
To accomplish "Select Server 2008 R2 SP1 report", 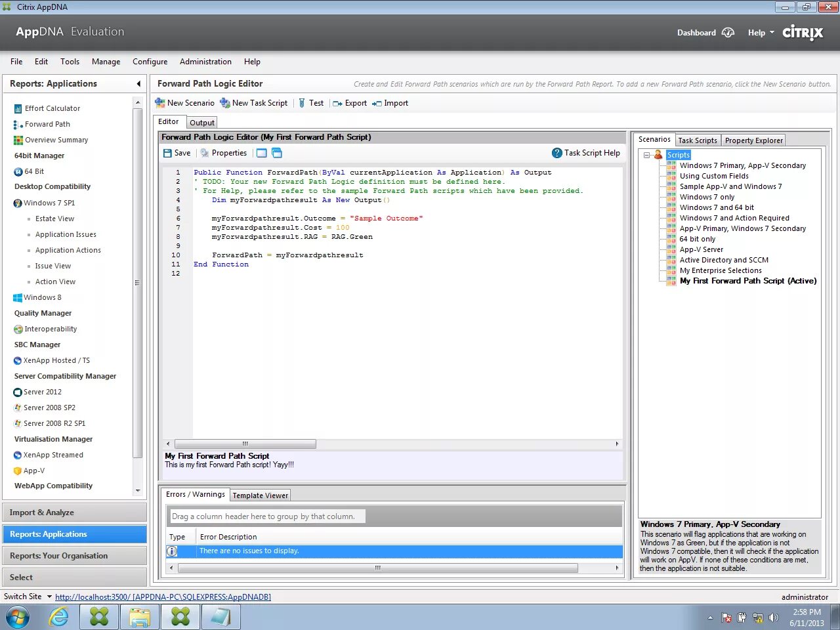I will [x=49, y=423].
